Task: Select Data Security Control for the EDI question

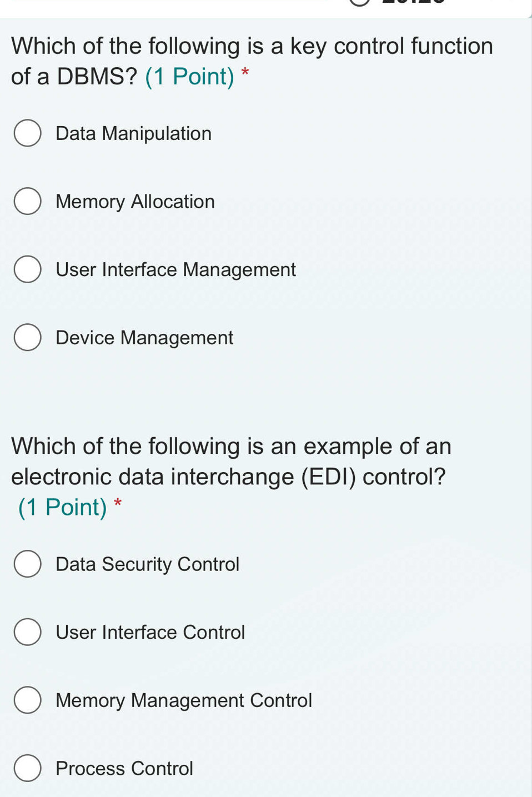Action: coord(27,564)
